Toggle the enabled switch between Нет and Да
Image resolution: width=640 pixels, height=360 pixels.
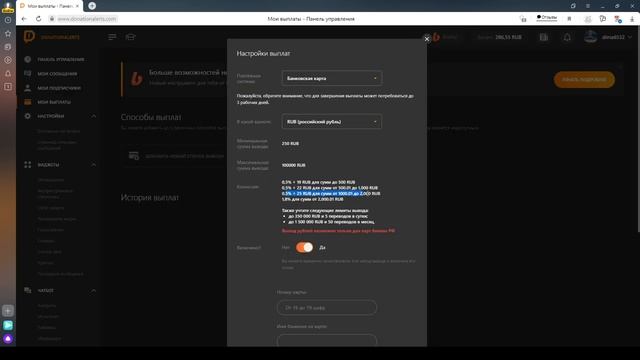(304, 247)
